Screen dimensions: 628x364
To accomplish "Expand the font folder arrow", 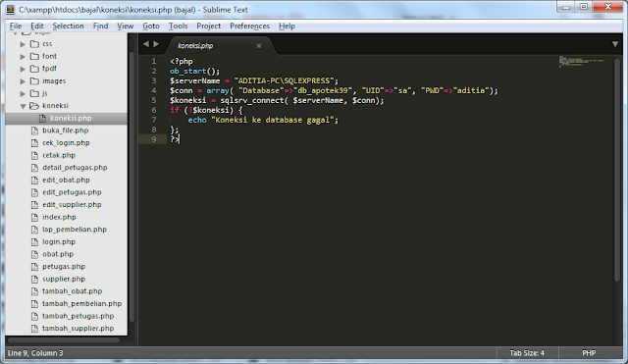I will (x=23, y=57).
